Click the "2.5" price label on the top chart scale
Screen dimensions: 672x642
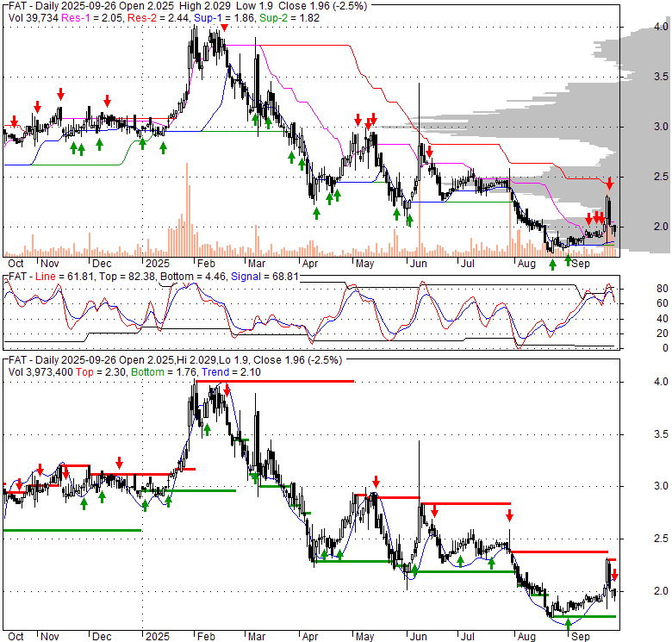click(661, 177)
